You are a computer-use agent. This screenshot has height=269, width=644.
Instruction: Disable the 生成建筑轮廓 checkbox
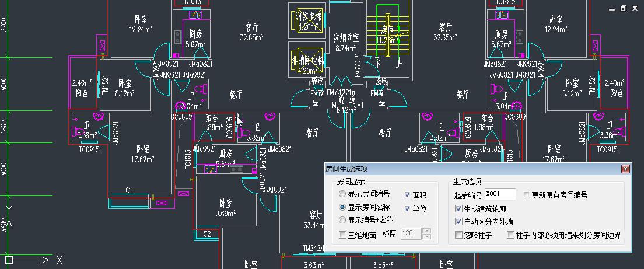459,208
